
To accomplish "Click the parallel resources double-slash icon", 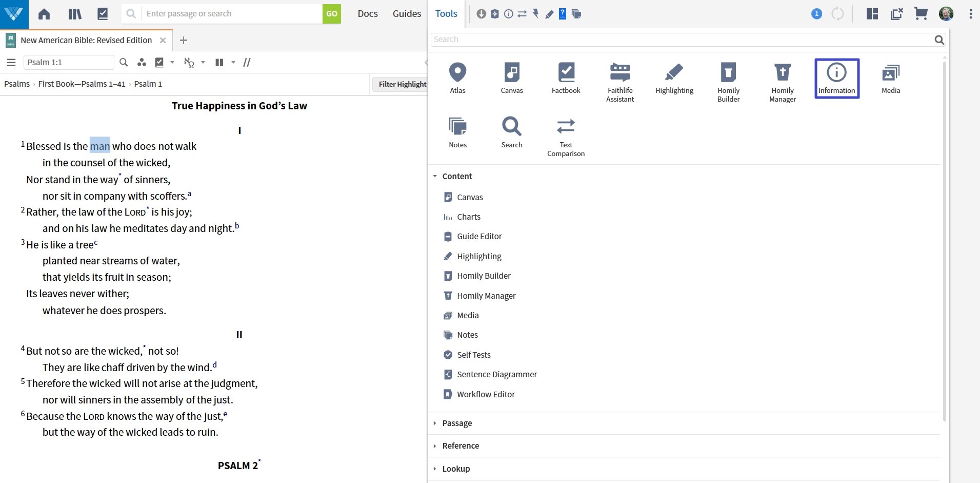I will click(x=247, y=62).
